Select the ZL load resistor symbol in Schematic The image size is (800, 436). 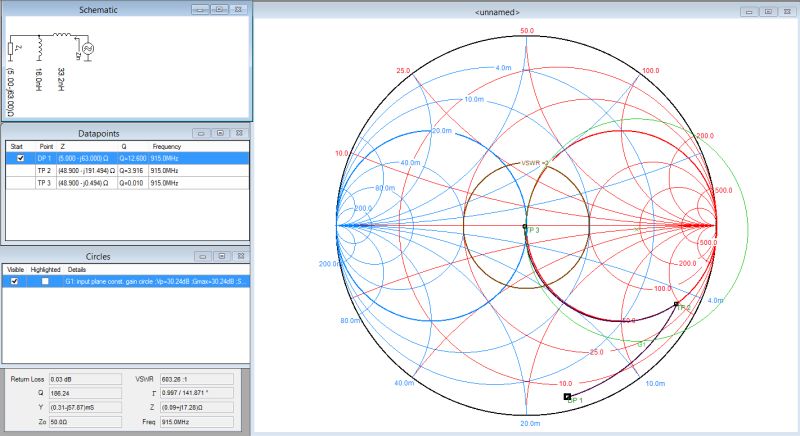point(11,49)
